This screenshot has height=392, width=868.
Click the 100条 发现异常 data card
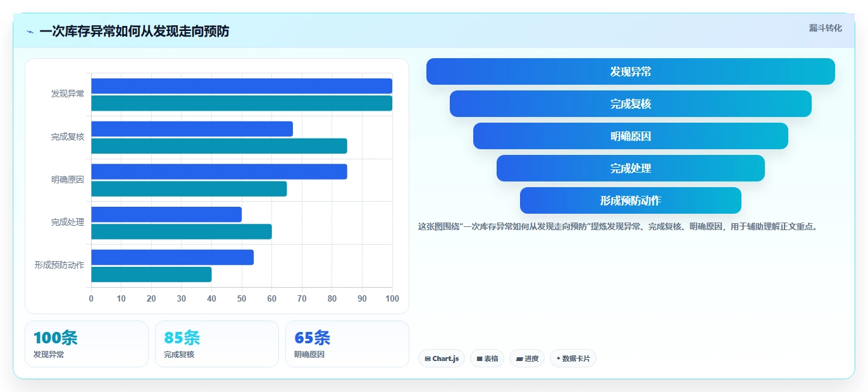click(87, 344)
